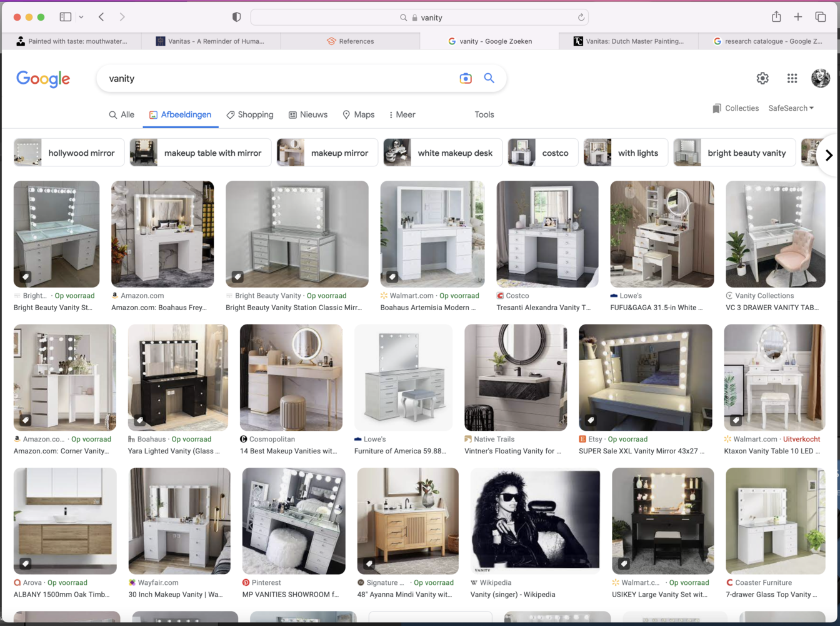
Task: Show the Safari tab overview
Action: (820, 17)
